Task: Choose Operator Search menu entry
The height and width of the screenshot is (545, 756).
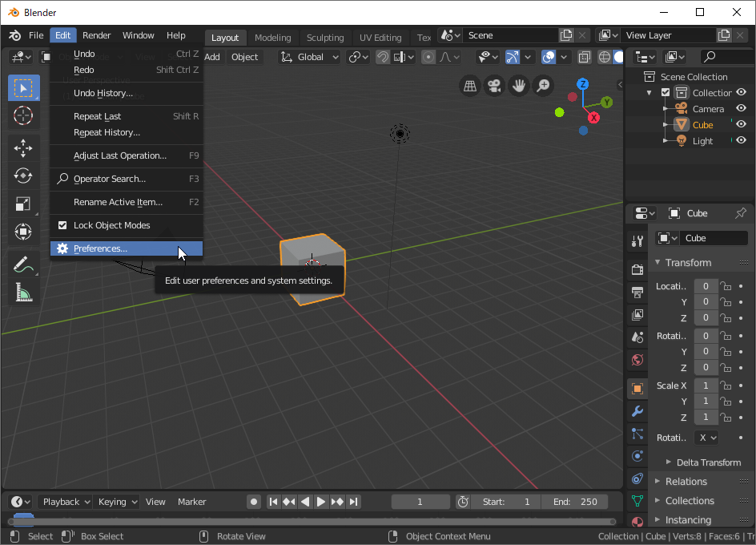Action: pyautogui.click(x=127, y=179)
